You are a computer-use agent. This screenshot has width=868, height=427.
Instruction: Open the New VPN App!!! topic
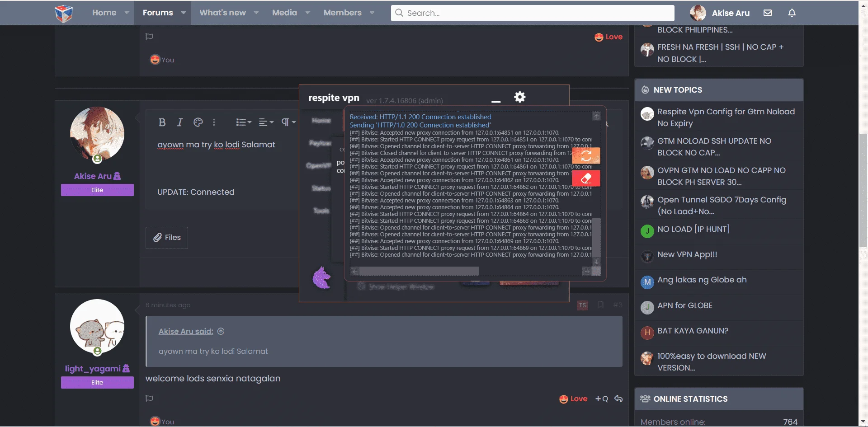687,254
